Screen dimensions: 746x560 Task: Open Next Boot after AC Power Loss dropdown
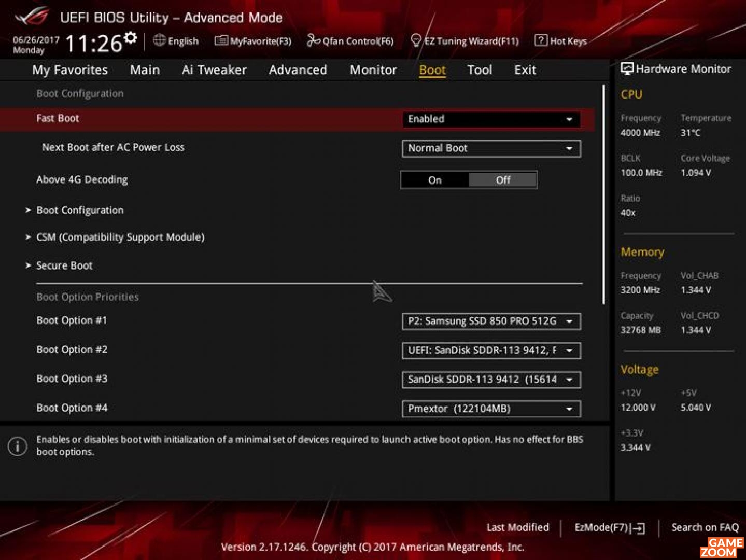[491, 149]
